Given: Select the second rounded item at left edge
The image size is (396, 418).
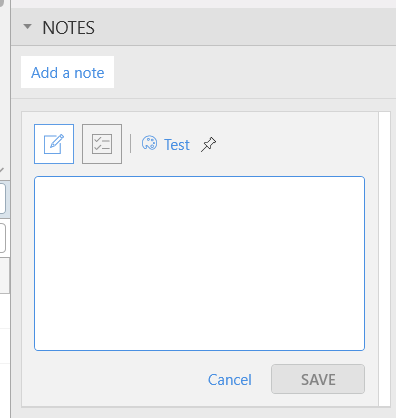Looking at the screenshot, I should point(3,238).
